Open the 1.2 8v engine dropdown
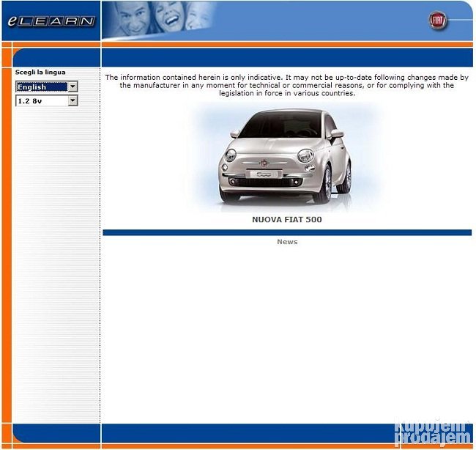The width and height of the screenshot is (476, 450). click(x=42, y=101)
